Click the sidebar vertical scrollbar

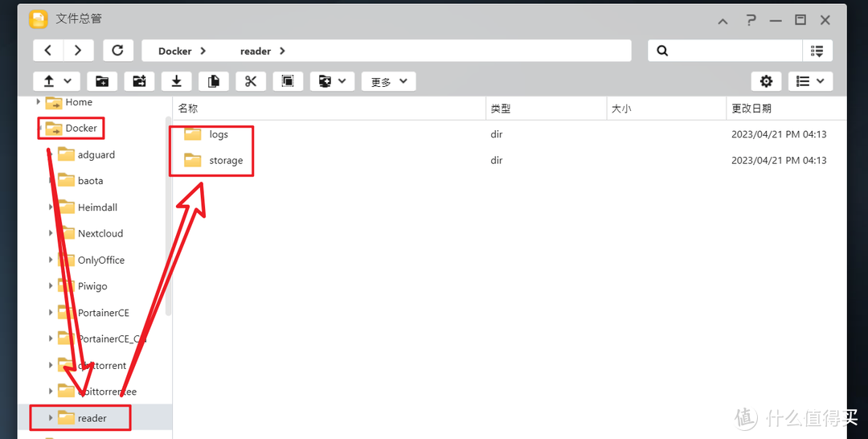click(x=169, y=216)
